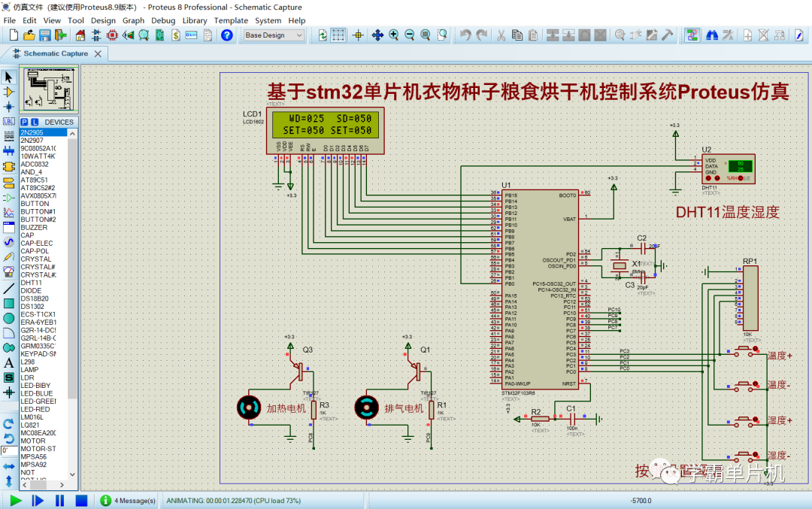Open the Library menu

195,20
